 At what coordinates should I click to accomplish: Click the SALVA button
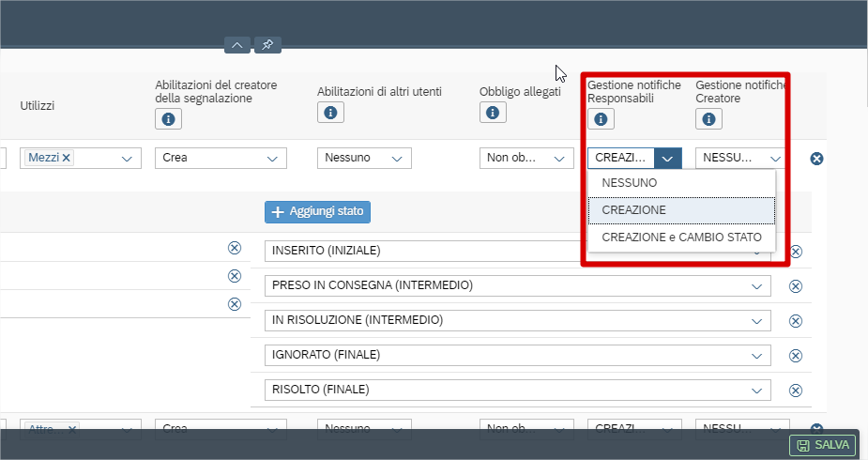tap(823, 445)
